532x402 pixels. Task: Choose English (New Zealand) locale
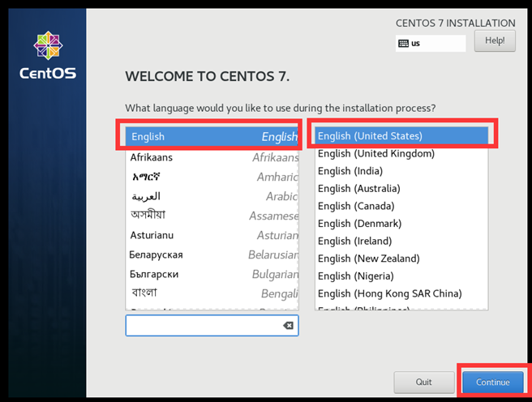(x=401, y=259)
